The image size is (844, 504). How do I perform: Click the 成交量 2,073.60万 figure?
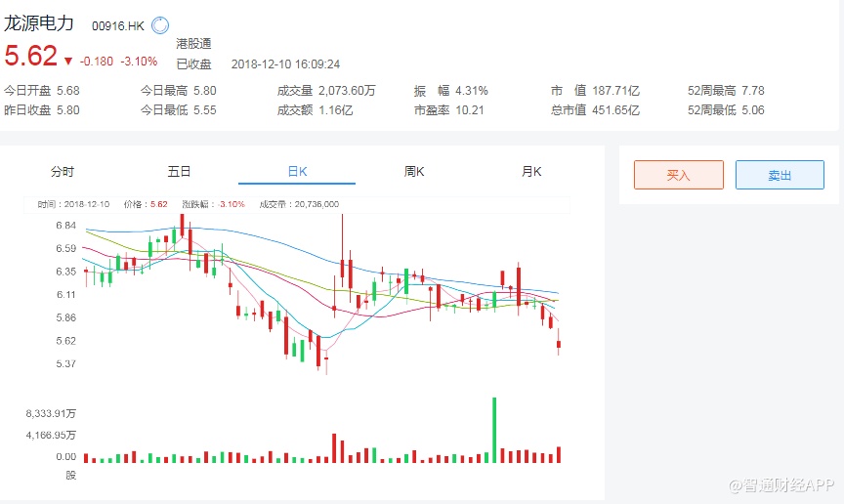[x=348, y=91]
